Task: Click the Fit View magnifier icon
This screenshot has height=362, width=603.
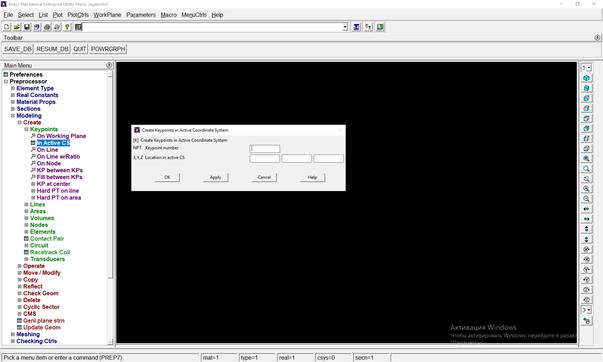Action: click(x=586, y=158)
